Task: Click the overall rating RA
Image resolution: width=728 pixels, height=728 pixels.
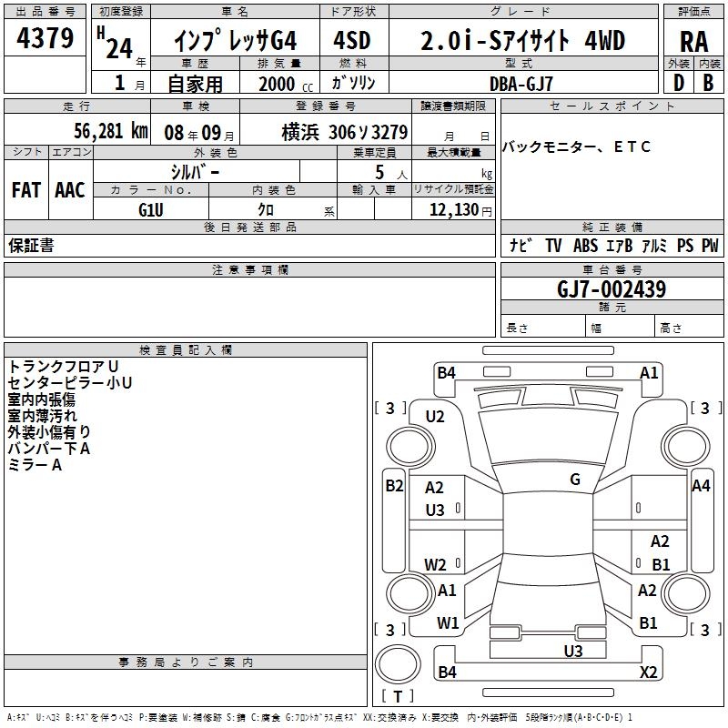Action: 693,42
